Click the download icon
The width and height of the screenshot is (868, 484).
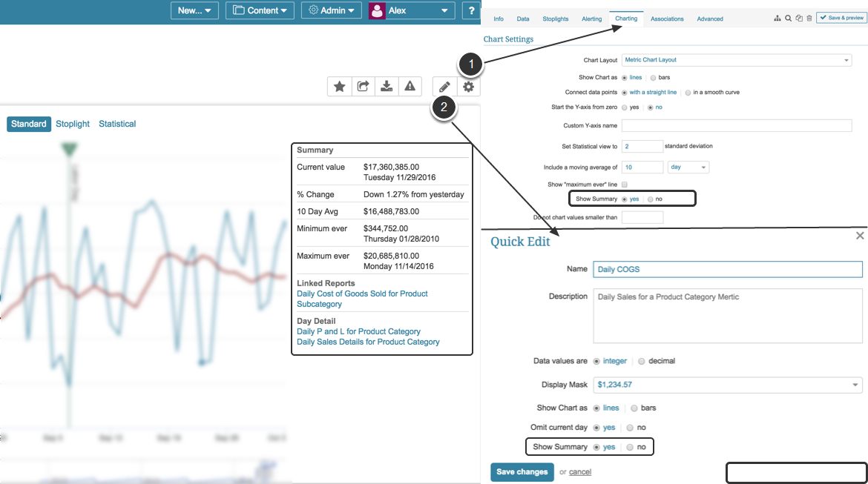pyautogui.click(x=387, y=86)
